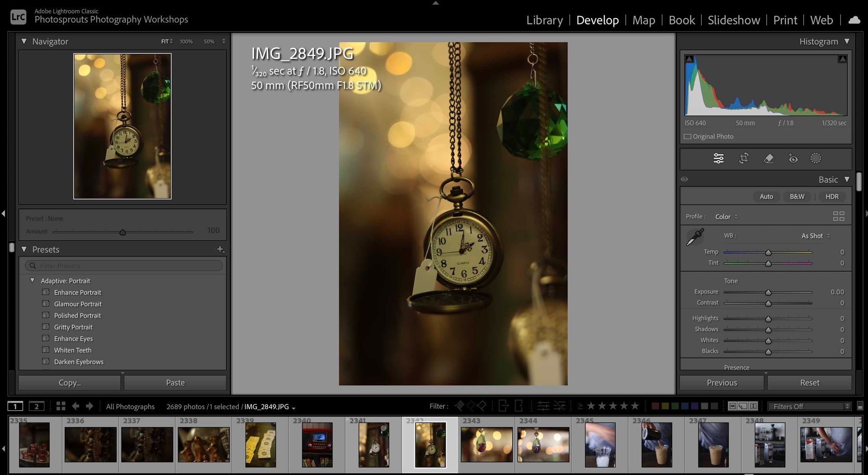Open the Filters Off dropdown
868x475 pixels.
point(810,406)
